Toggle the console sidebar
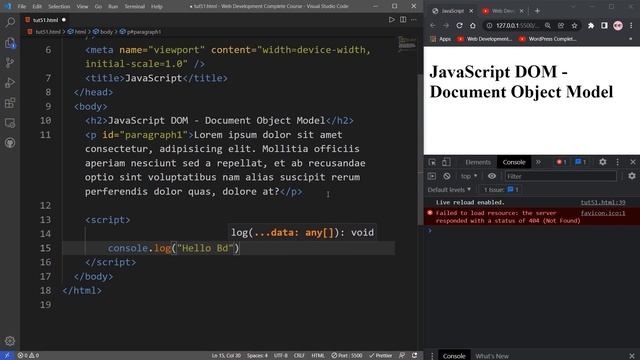Viewport: 640px width, 360px height. 432,176
